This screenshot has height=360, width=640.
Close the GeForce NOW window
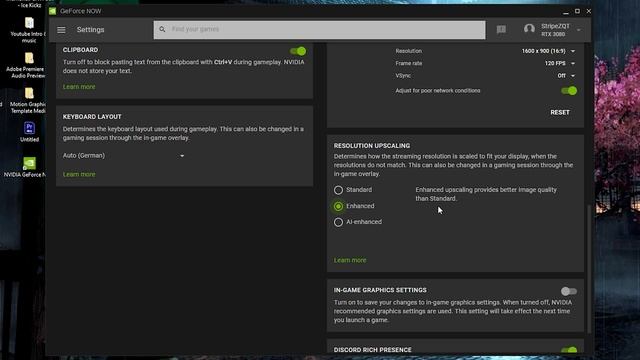[589, 11]
